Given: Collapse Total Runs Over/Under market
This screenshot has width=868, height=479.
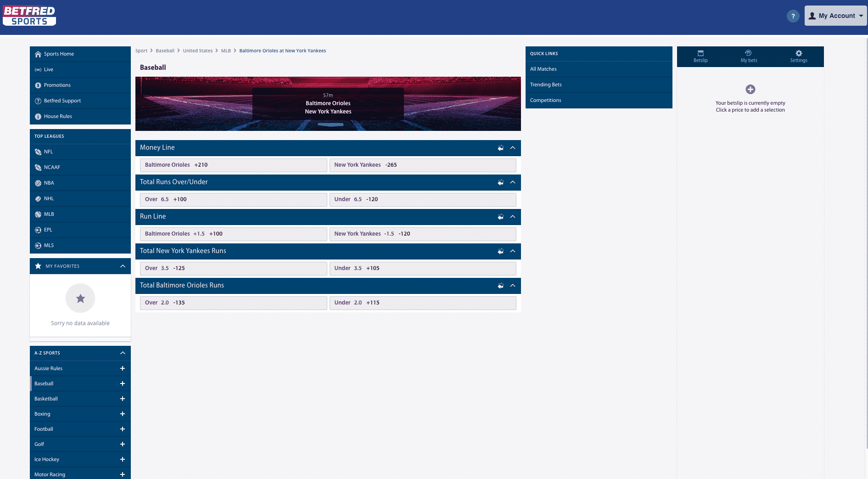Looking at the screenshot, I should click(513, 182).
